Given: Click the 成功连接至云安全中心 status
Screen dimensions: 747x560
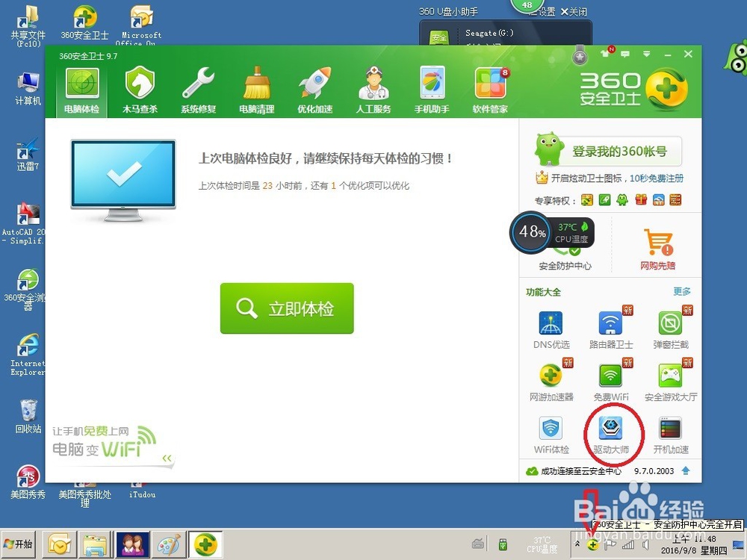Looking at the screenshot, I should pos(574,471).
